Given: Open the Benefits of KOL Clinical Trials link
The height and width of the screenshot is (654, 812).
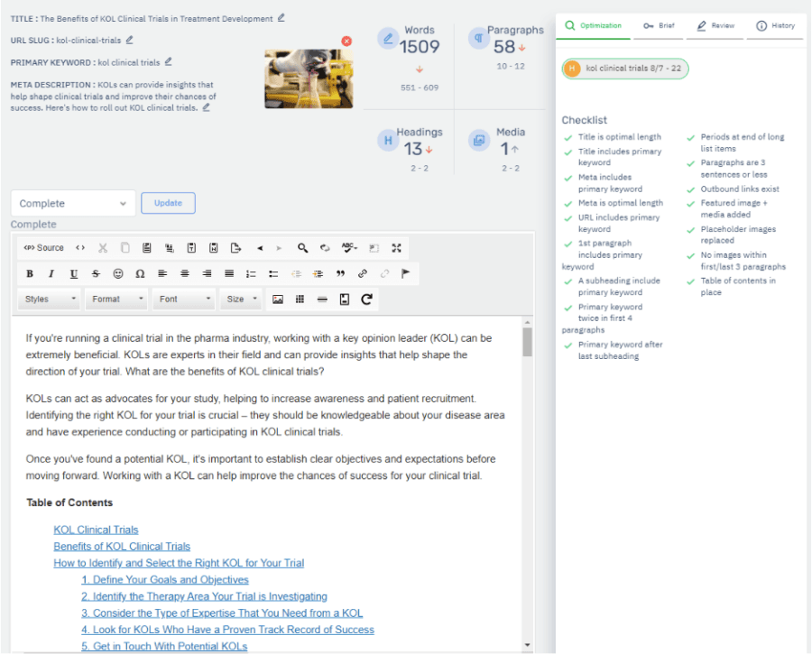Looking at the screenshot, I should point(122,547).
